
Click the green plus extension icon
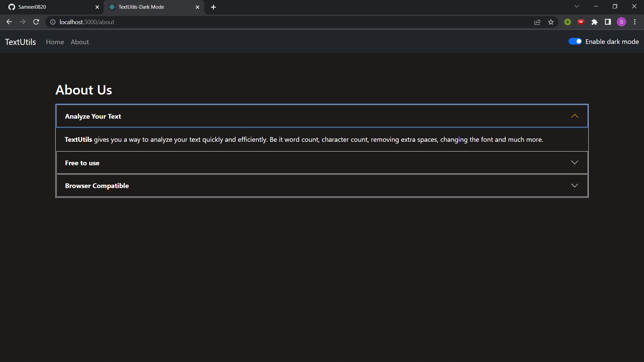tap(568, 22)
